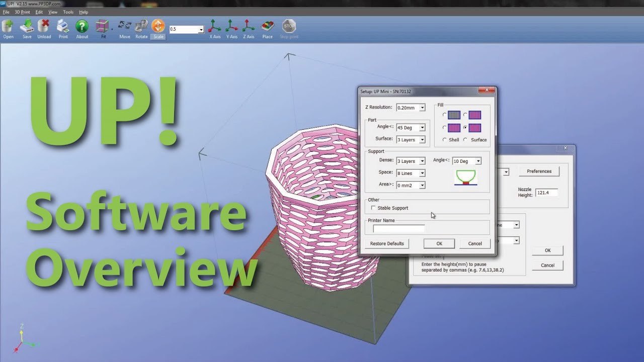
Task: Cancel the Setup UP Mini dialog
Action: [475, 243]
